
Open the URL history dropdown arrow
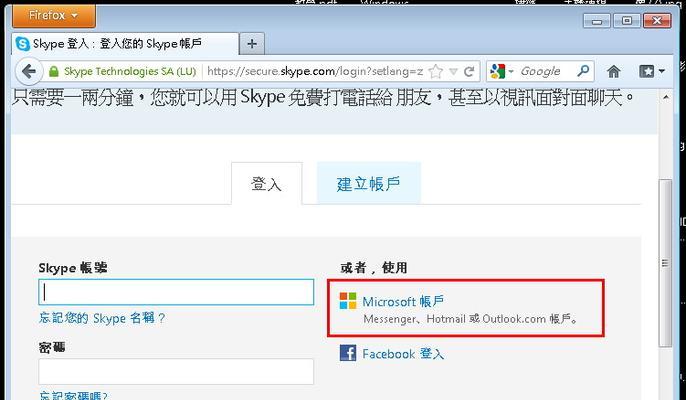(x=453, y=71)
